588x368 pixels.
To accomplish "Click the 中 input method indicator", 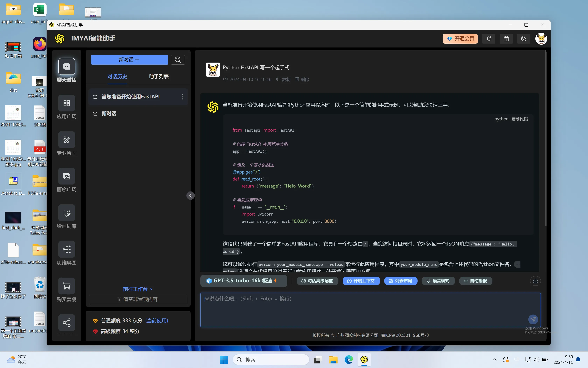I will click(517, 360).
